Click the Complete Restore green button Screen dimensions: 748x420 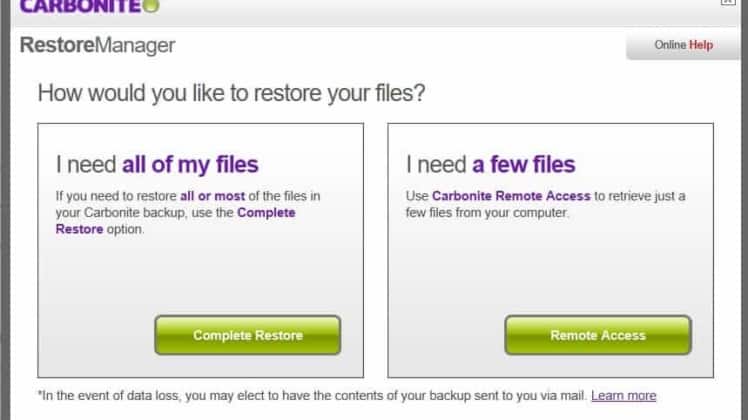click(x=248, y=335)
